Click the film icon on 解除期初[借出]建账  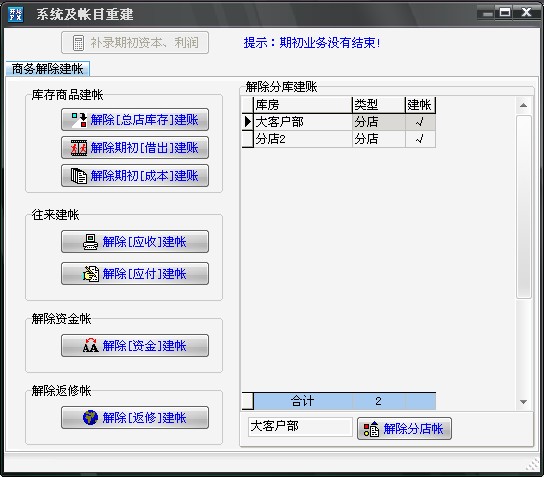79,148
